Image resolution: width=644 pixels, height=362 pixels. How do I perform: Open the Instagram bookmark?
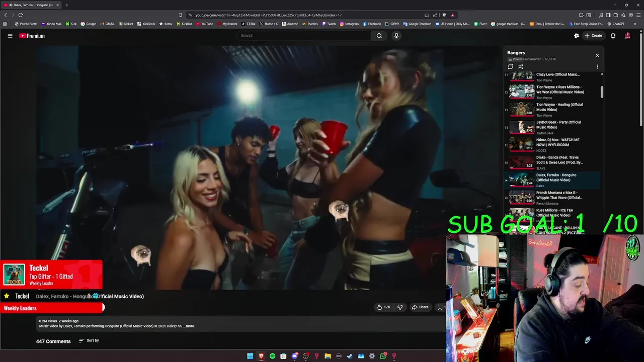350,24
